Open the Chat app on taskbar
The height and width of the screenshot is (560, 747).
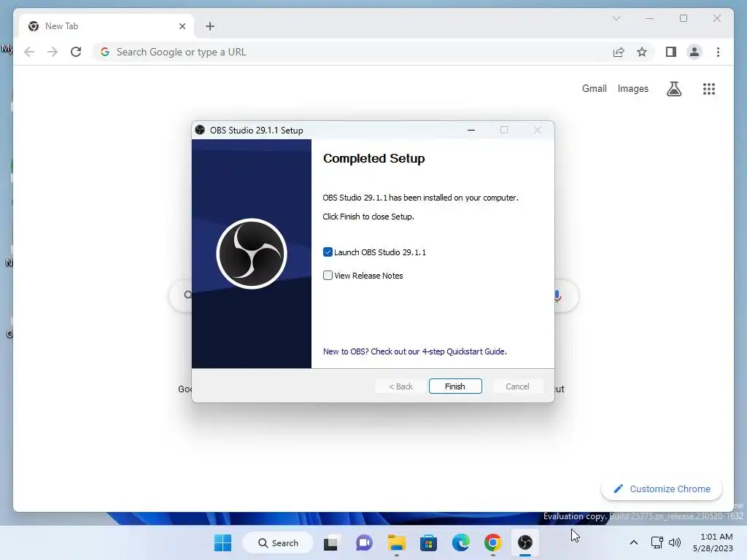(364, 542)
